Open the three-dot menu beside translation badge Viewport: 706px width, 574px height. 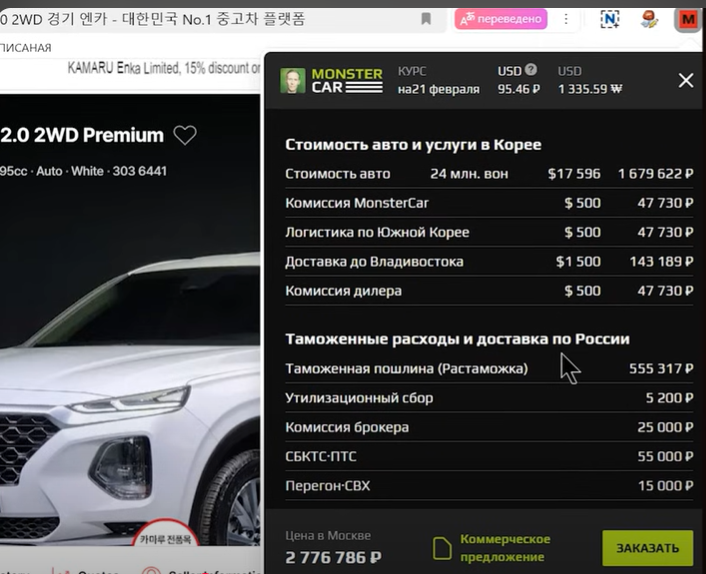566,19
